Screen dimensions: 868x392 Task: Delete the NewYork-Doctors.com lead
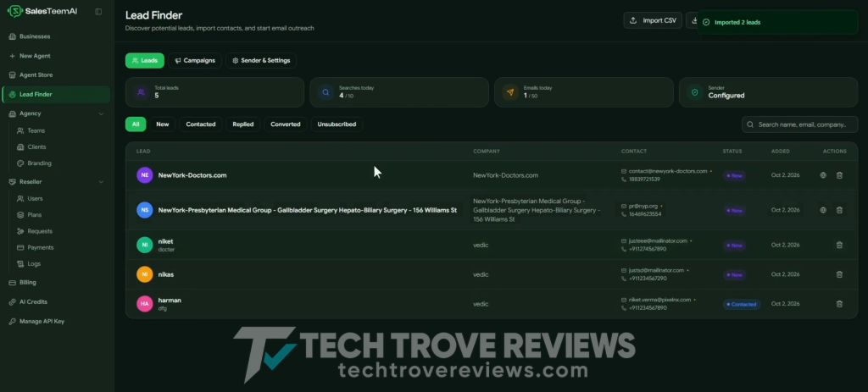839,175
